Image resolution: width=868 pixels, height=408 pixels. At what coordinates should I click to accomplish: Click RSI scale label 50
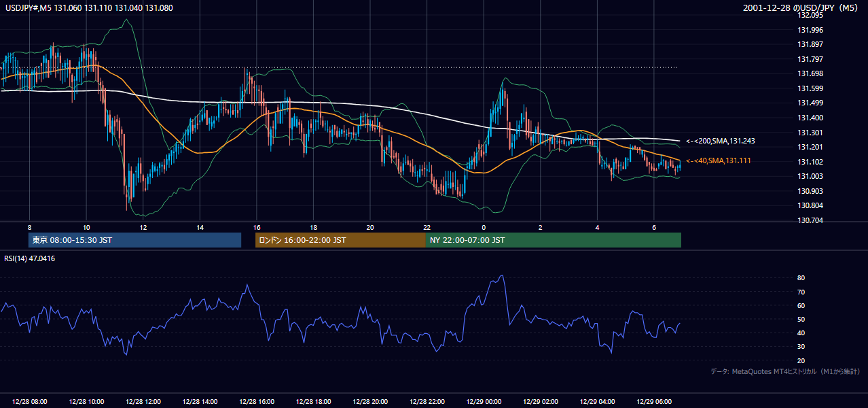pos(801,319)
